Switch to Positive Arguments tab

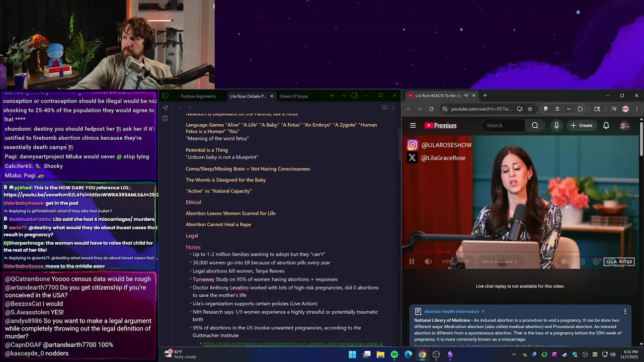pyautogui.click(x=198, y=96)
